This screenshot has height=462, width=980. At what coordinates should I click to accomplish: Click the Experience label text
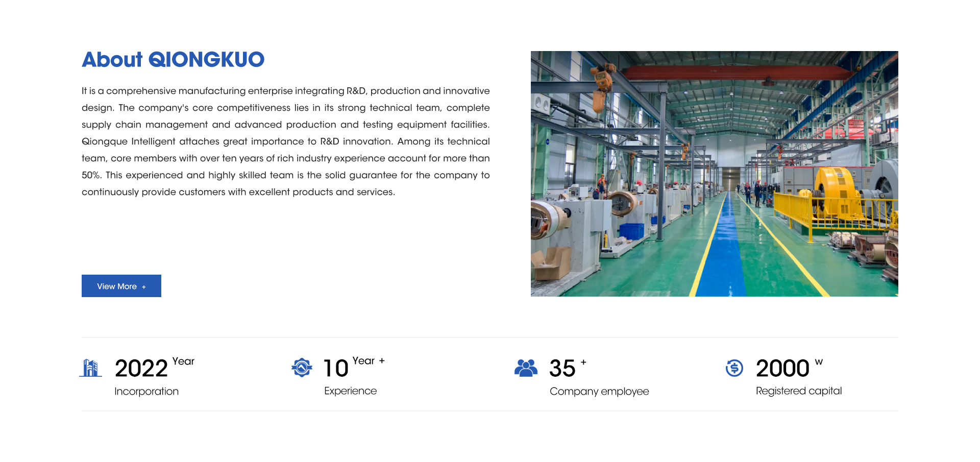[x=350, y=391]
